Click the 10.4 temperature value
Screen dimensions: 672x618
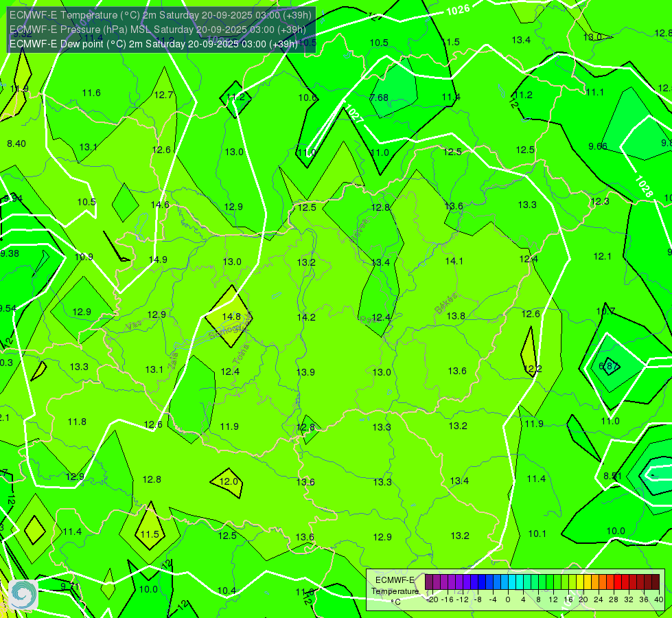(227, 591)
